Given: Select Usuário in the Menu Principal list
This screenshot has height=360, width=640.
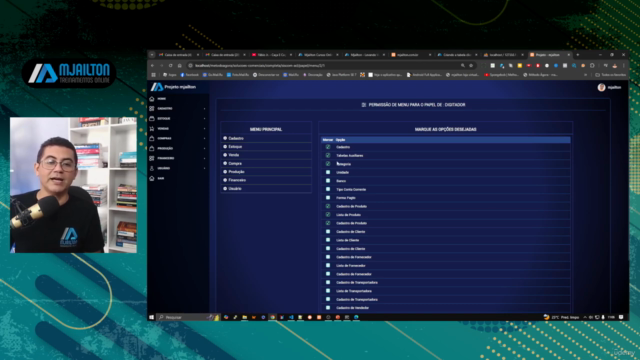Looking at the screenshot, I should tap(266, 189).
